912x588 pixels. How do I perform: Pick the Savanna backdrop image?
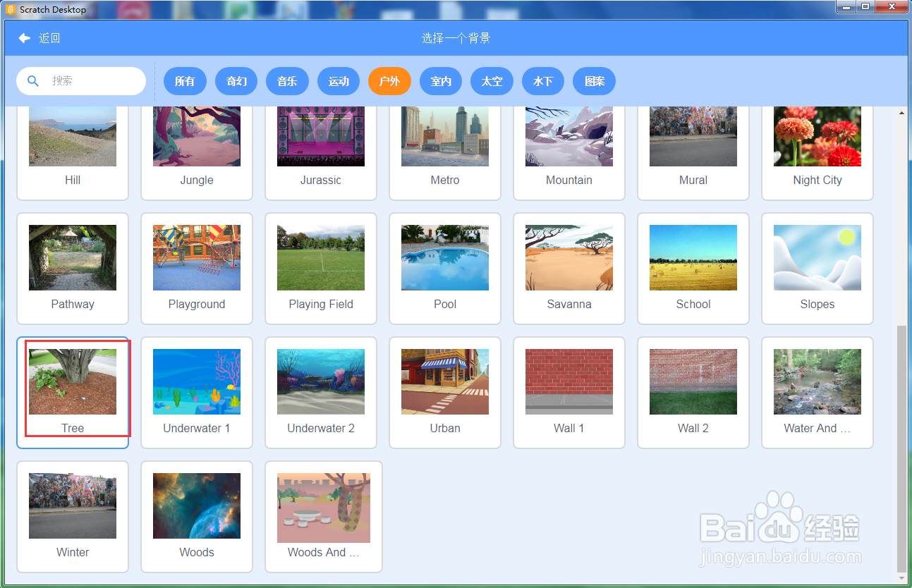pyautogui.click(x=569, y=257)
